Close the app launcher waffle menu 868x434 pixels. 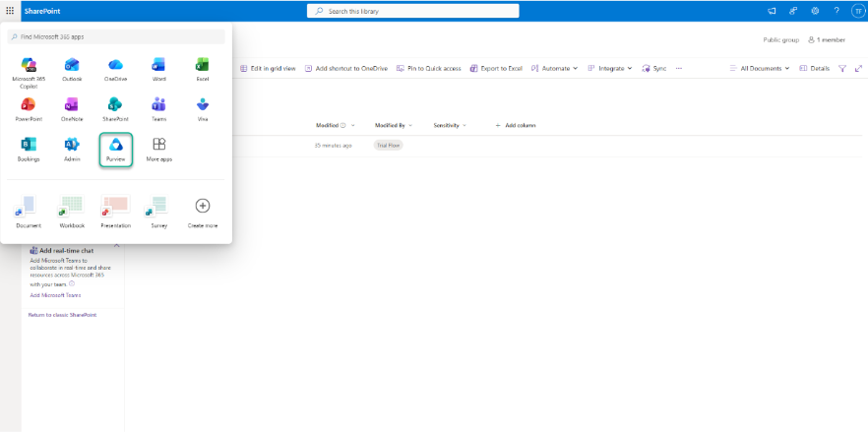coord(10,10)
